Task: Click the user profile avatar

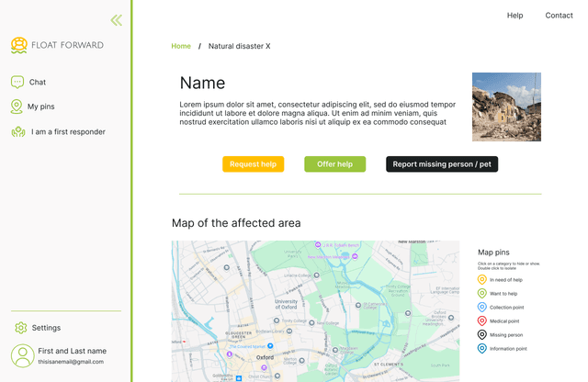Action: (x=22, y=355)
